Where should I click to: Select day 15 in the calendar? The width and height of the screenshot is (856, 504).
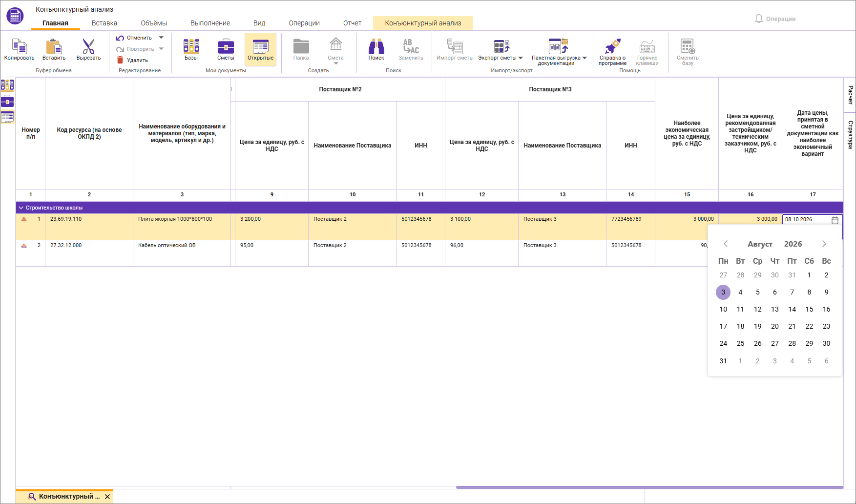click(x=809, y=309)
